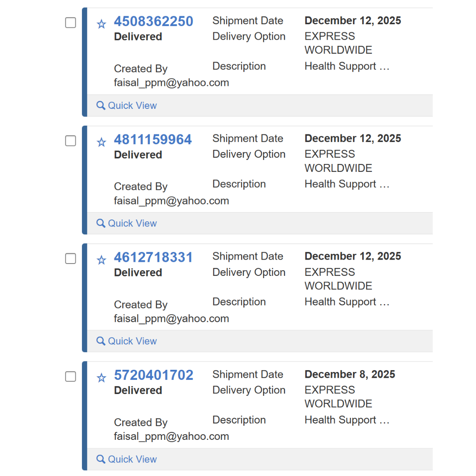The width and height of the screenshot is (476, 476).
Task: Expand Quick View for shipment 4508362250
Action: (x=132, y=105)
